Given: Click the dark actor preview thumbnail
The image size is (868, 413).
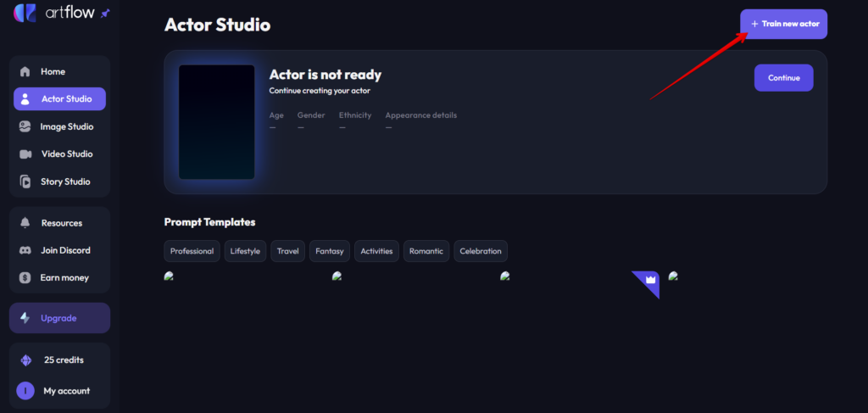Looking at the screenshot, I should click(x=216, y=122).
